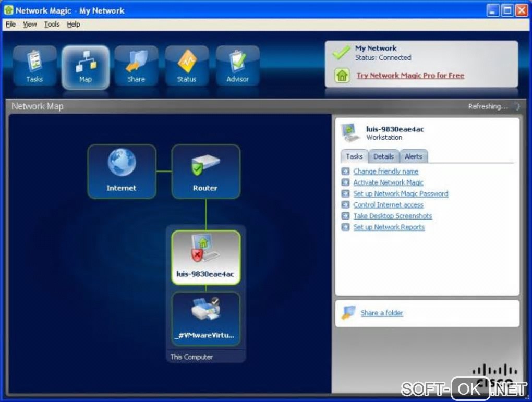Minimize the Network Magic window
This screenshot has width=532, height=402.
(x=493, y=10)
